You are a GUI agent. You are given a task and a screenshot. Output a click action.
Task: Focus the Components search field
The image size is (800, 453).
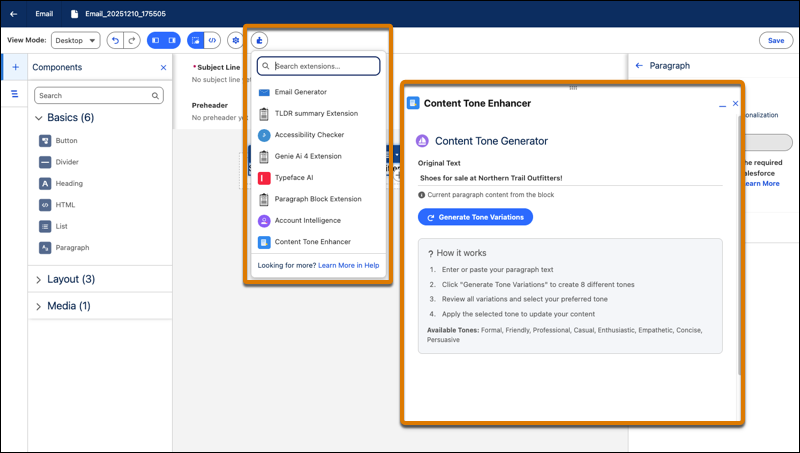(99, 95)
